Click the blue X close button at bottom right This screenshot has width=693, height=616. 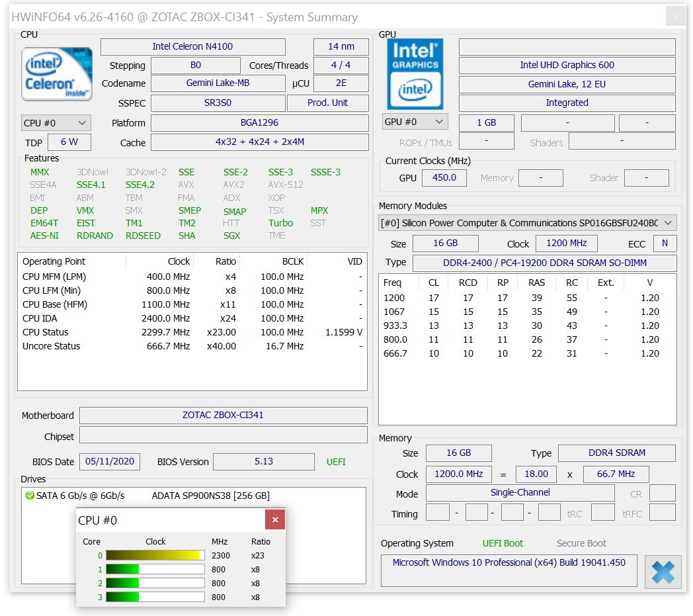pyautogui.click(x=663, y=571)
